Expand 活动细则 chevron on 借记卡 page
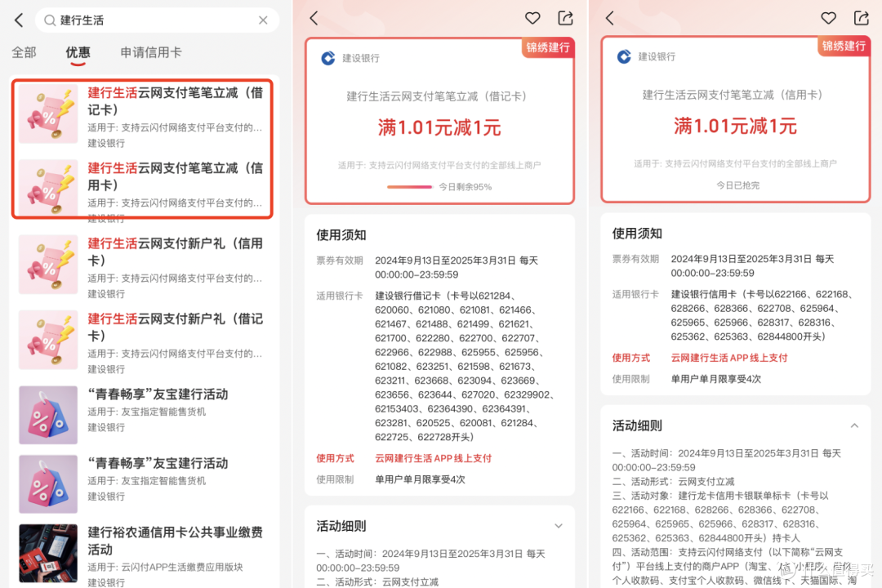 coord(559,526)
